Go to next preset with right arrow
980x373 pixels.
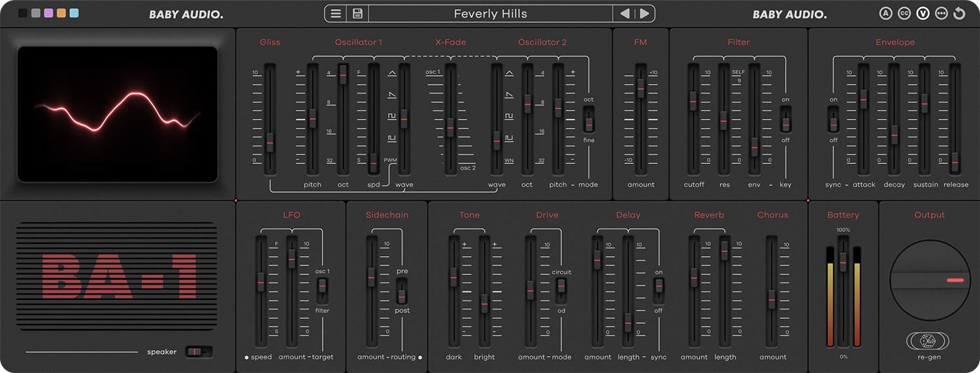[x=644, y=14]
